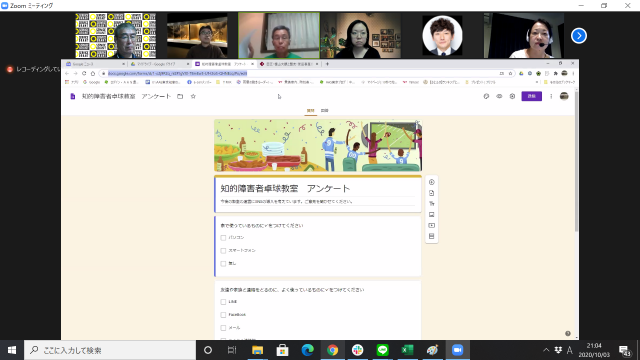This screenshot has height=360, width=640.
Task: Open the customize theme palette icon
Action: [x=486, y=96]
